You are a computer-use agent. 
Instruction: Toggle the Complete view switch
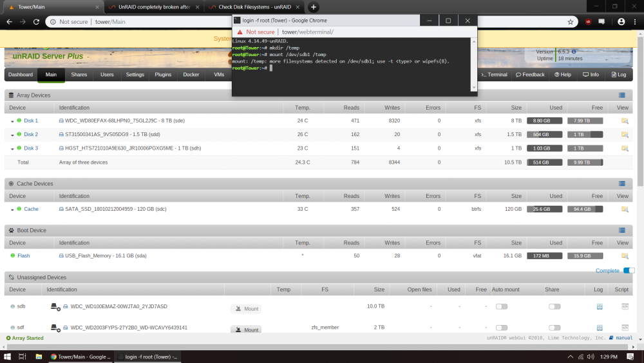pos(629,271)
